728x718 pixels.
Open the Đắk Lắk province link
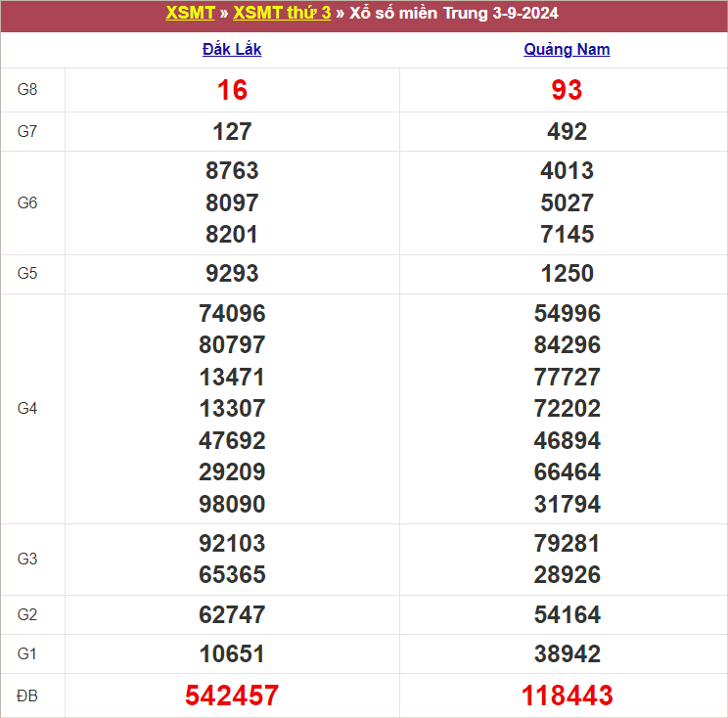pos(232,49)
